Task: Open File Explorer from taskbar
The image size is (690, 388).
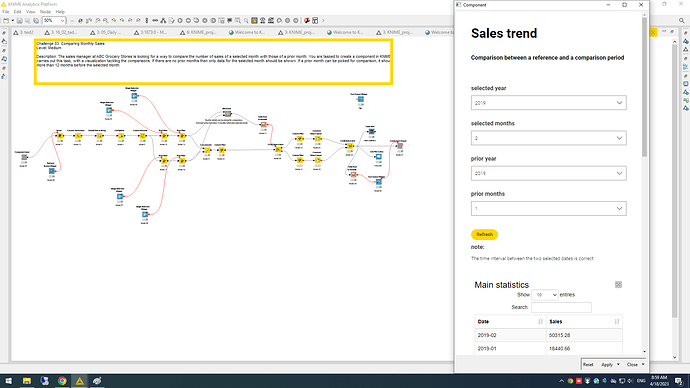Action: click(x=27, y=381)
